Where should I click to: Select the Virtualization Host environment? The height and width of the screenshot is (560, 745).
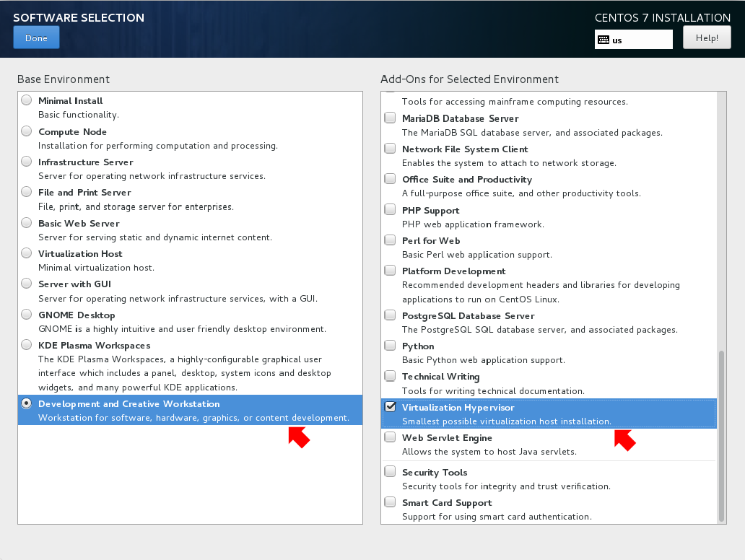pos(27,253)
